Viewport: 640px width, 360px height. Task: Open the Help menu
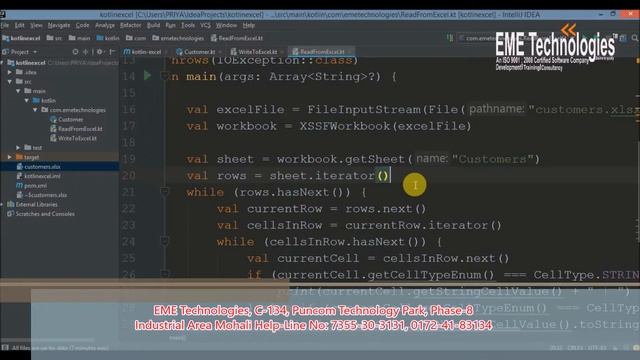249,25
